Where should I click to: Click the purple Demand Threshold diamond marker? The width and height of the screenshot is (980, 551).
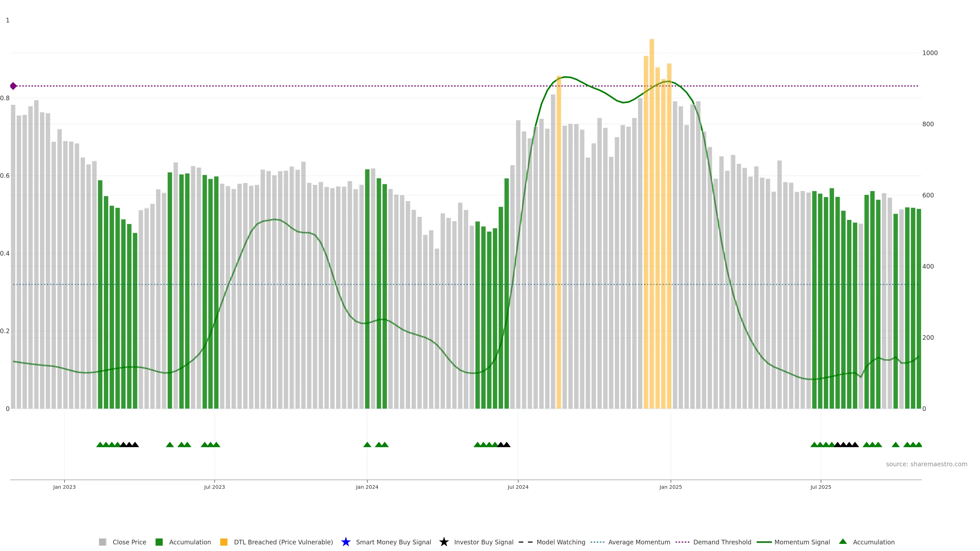pos(13,86)
